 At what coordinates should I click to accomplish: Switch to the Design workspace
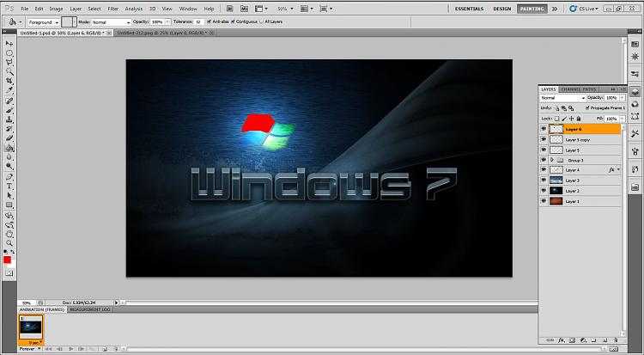(502, 9)
